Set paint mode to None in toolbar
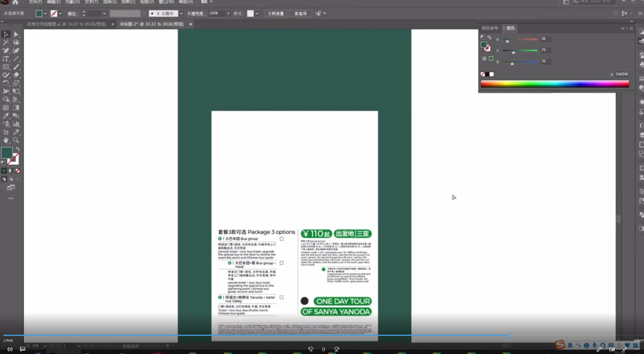Image resolution: width=644 pixels, height=354 pixels. [17, 171]
